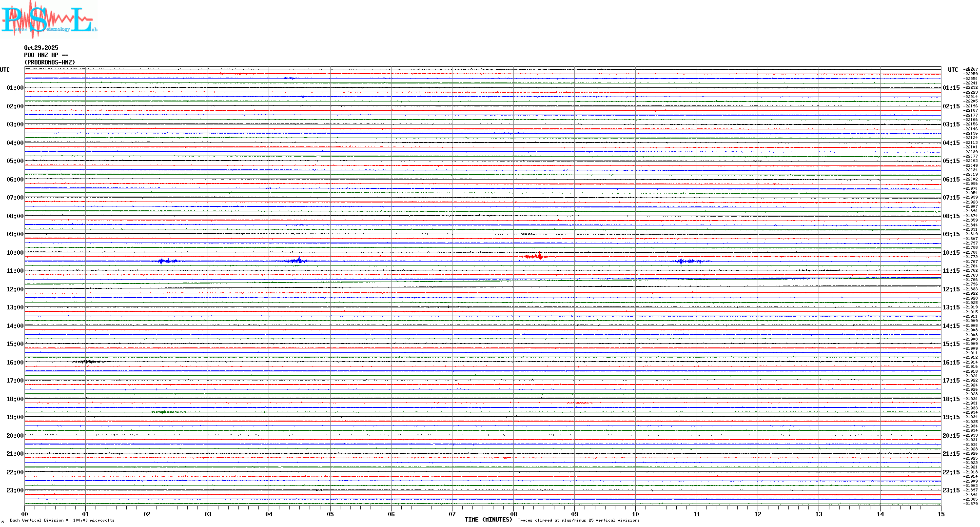Click the Traces clipped footnote text
Image resolution: width=980 pixels, height=527 pixels.
578,520
